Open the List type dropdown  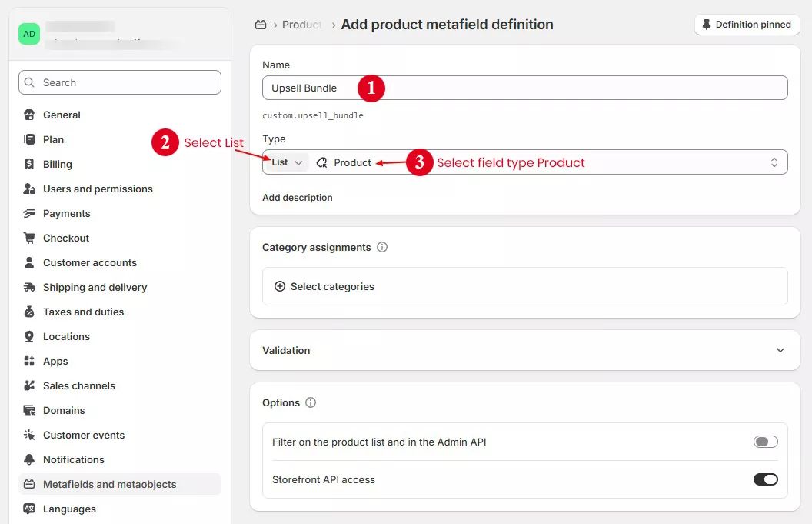(x=285, y=162)
